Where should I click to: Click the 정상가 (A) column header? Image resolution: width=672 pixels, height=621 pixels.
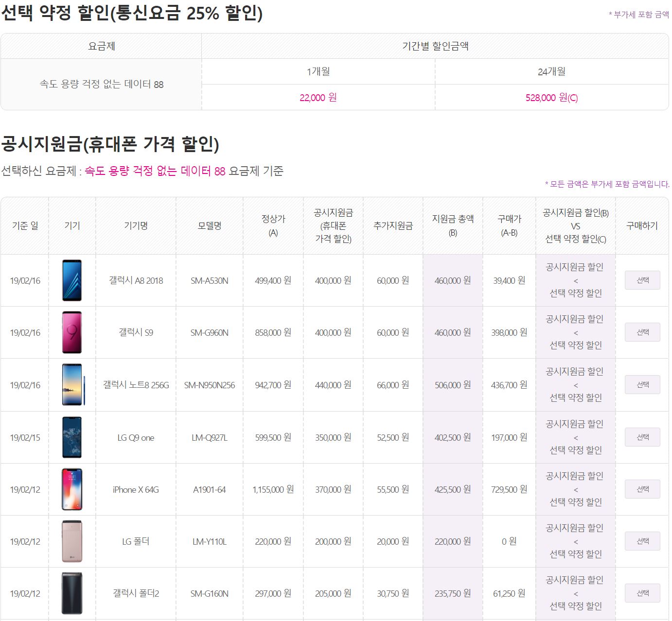click(x=273, y=225)
